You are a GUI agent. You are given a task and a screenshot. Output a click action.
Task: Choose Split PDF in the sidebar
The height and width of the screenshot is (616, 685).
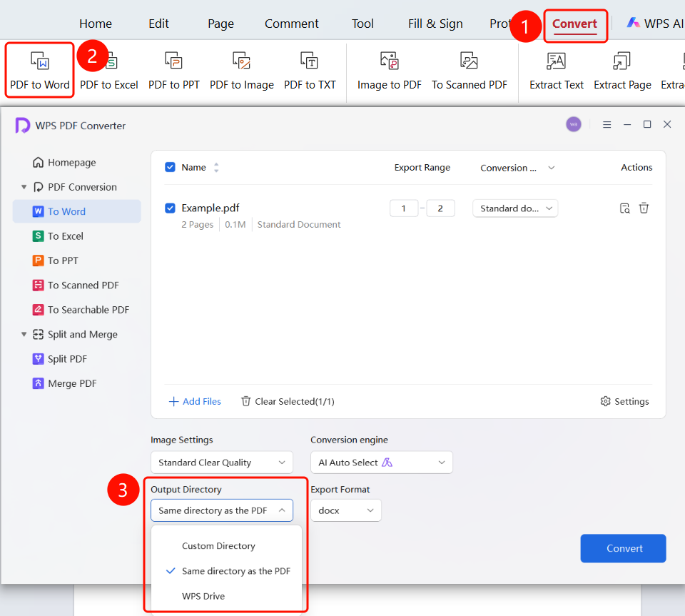point(60,359)
